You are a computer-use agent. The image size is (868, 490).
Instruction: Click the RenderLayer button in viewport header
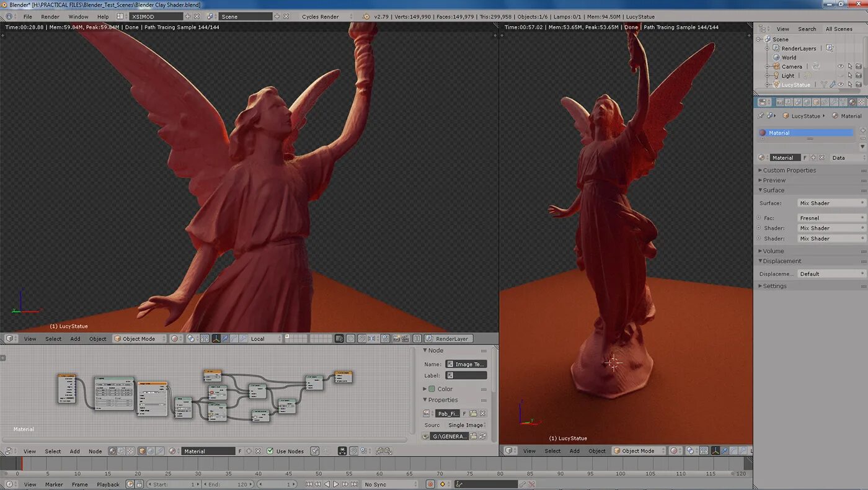[448, 339]
